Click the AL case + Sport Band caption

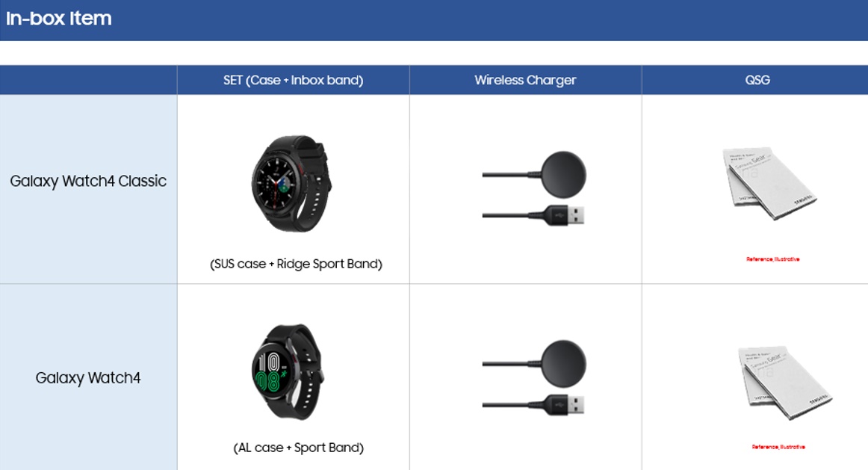298,448
